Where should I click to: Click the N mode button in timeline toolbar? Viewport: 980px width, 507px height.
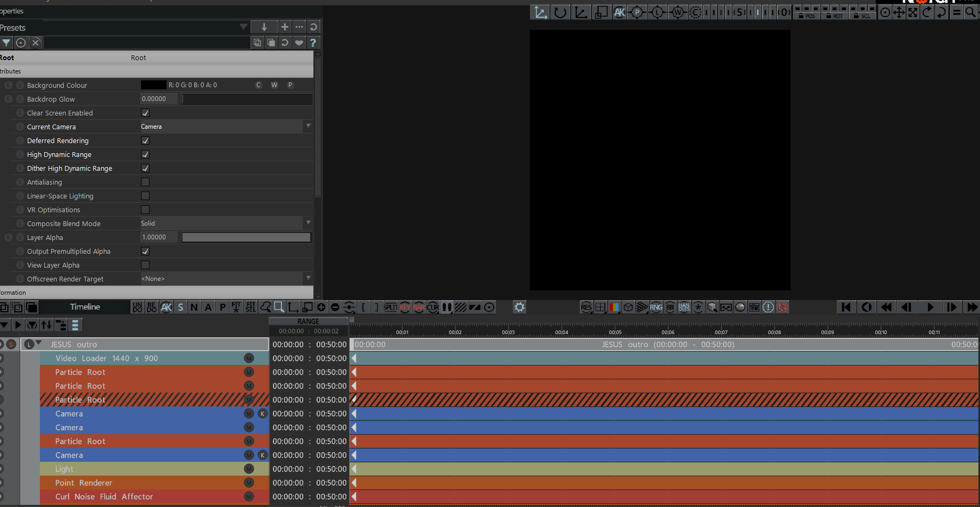(194, 307)
